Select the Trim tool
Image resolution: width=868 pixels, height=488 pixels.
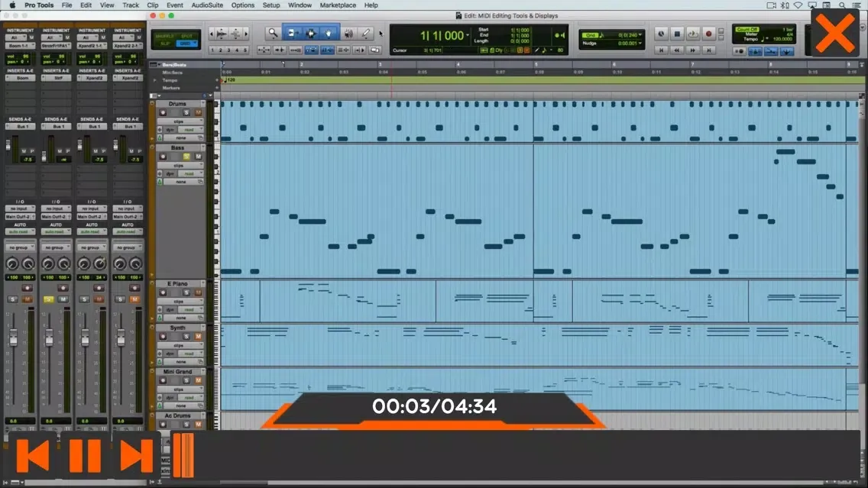293,34
